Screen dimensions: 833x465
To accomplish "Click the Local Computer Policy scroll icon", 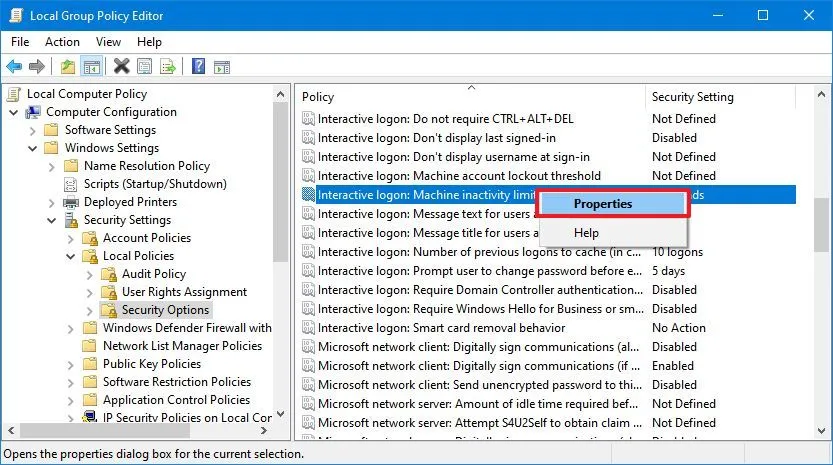I will tap(14, 94).
